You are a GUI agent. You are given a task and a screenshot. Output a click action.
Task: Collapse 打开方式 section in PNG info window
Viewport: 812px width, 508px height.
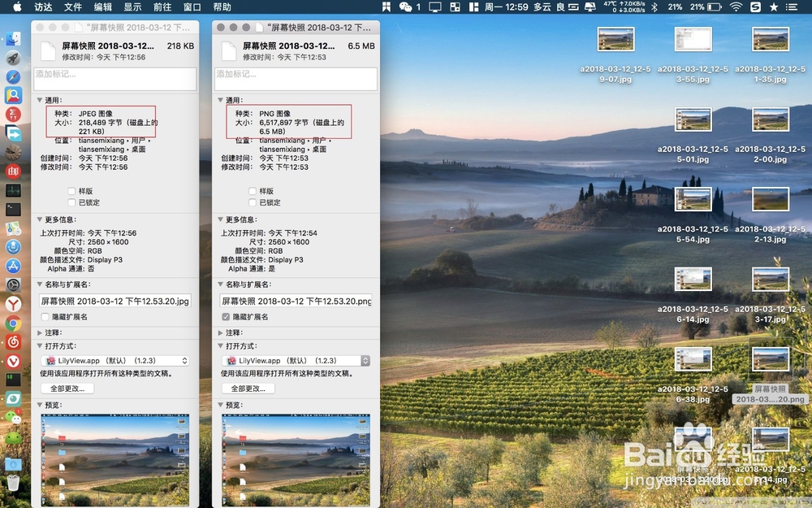click(221, 346)
